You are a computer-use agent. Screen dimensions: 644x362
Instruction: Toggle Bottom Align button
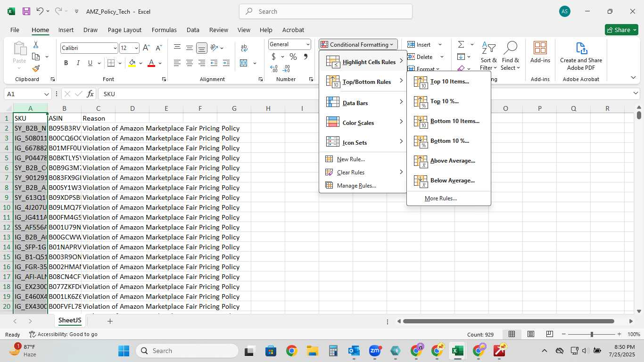(x=202, y=48)
